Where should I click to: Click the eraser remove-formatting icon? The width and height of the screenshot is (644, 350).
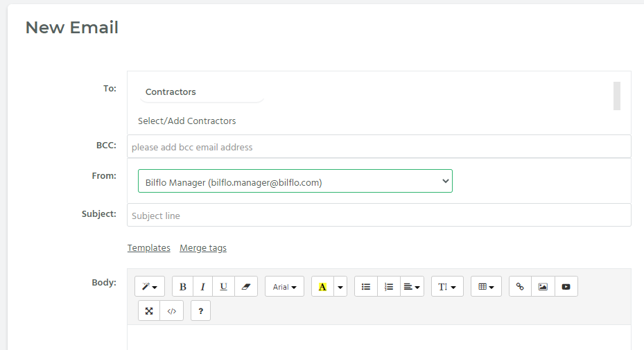pyautogui.click(x=246, y=286)
